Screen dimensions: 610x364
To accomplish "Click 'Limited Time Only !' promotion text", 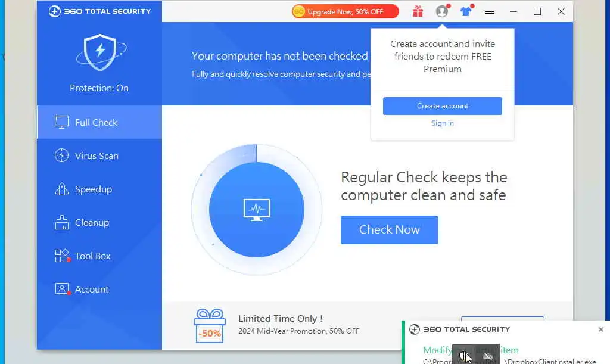I will coord(281,319).
